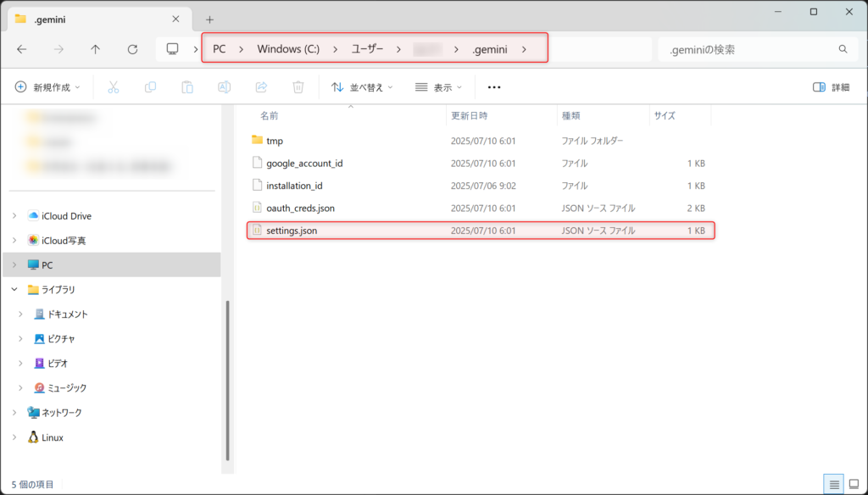Open the 新規作成 dropdown
The height and width of the screenshot is (495, 868).
[44, 86]
